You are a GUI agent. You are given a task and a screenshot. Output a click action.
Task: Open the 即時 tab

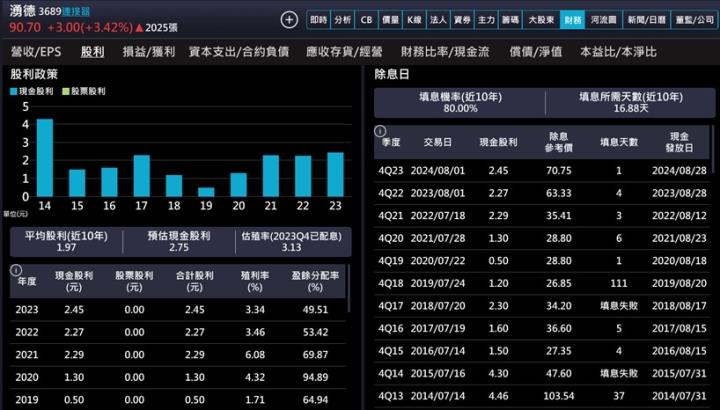click(319, 20)
